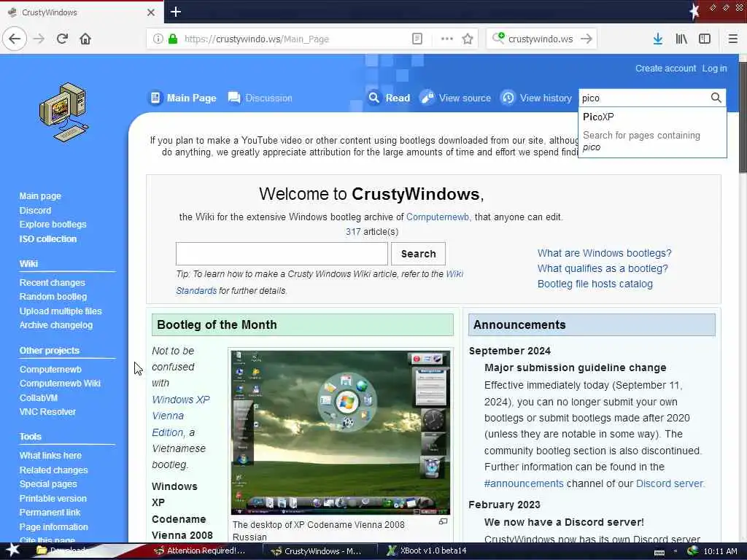Open page actions three-dots menu

[x=447, y=39]
